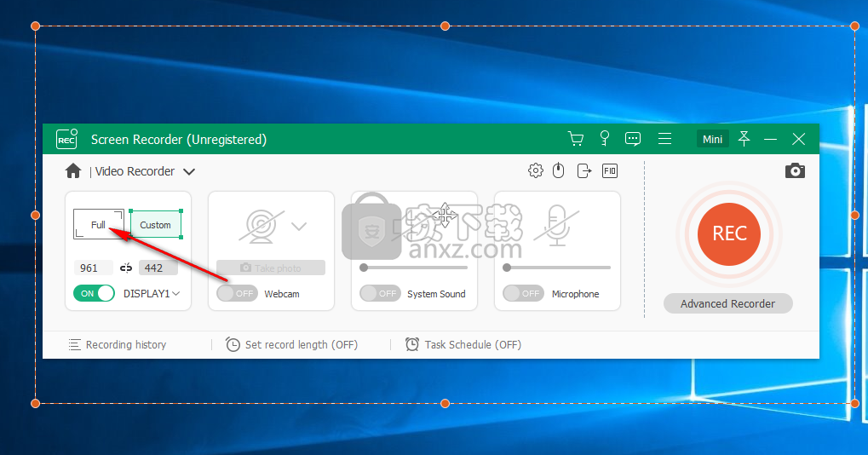Open the shopping cart purchase icon
868x455 pixels.
pos(576,139)
